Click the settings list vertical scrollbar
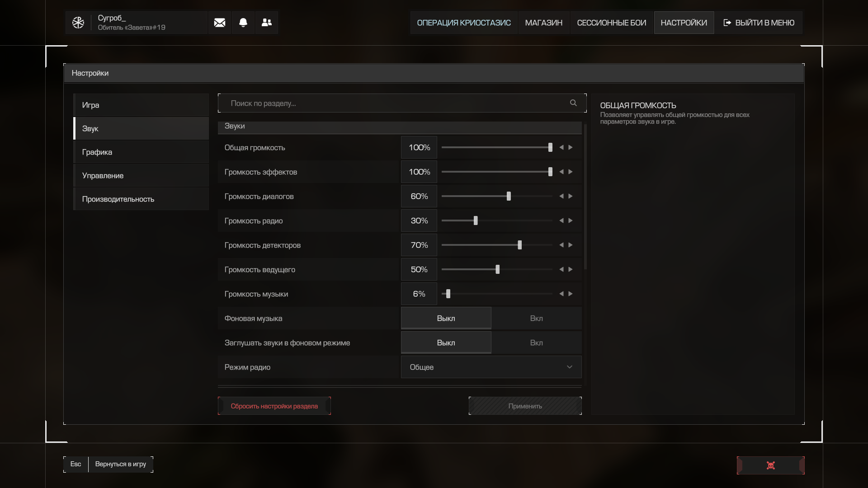Viewport: 868px width, 488px height. (x=585, y=197)
